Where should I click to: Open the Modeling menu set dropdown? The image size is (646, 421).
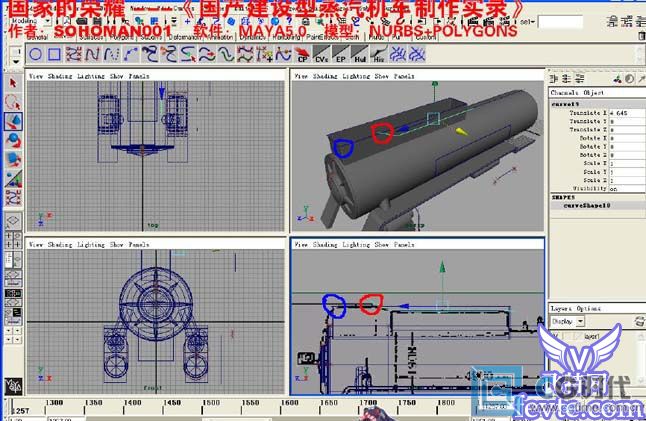(29, 21)
